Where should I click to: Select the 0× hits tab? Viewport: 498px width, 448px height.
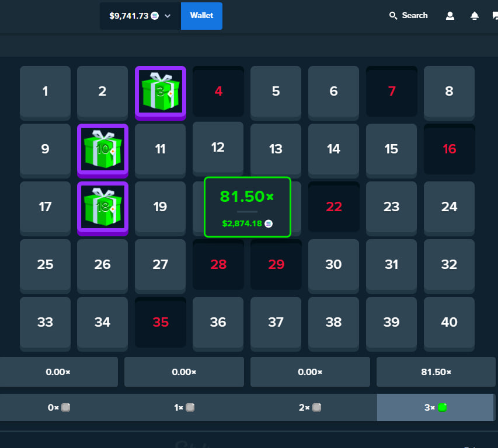point(59,407)
